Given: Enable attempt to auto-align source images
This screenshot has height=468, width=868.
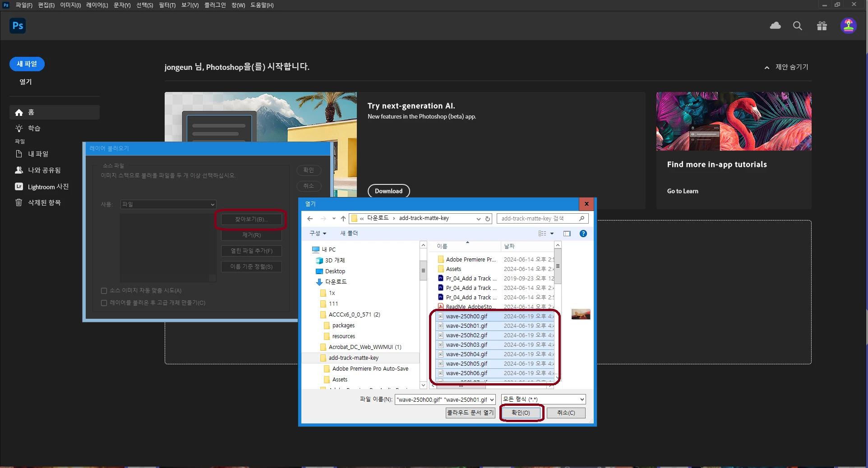Looking at the screenshot, I should coord(104,291).
